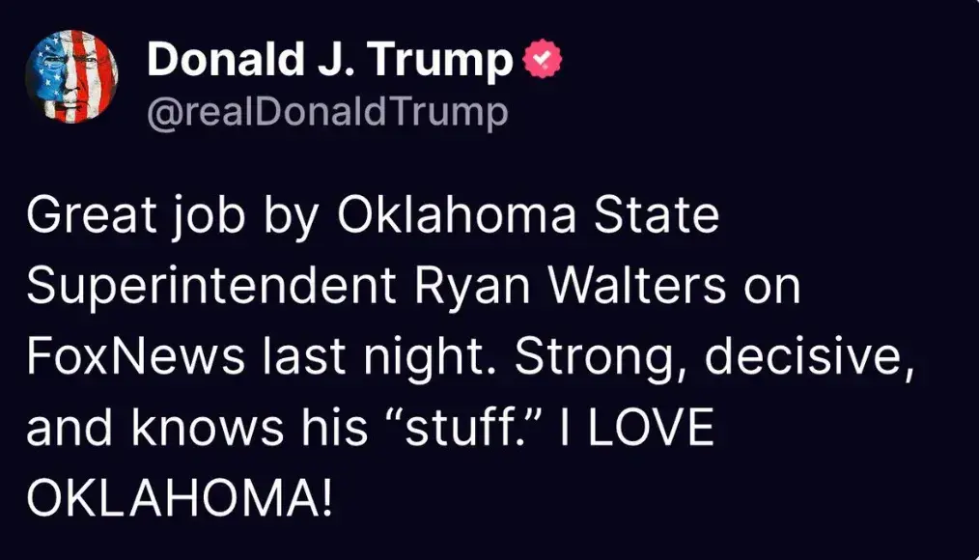Open the Donald J. Trump display name
The width and height of the screenshot is (979, 560).
330,63
